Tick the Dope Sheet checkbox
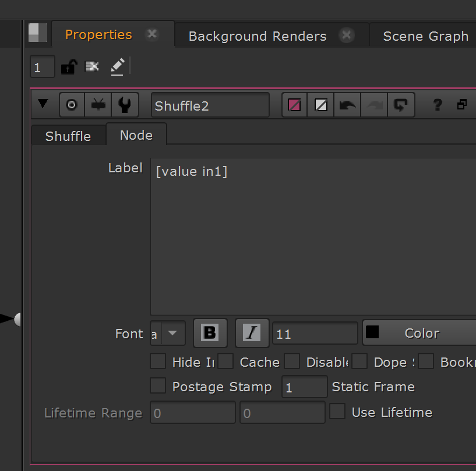 click(x=359, y=361)
